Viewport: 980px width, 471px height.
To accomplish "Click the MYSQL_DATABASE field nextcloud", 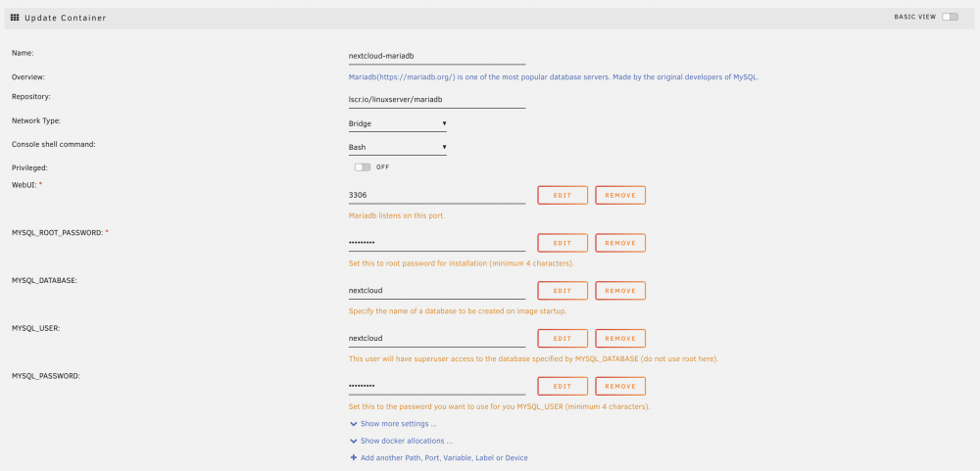I will (437, 291).
